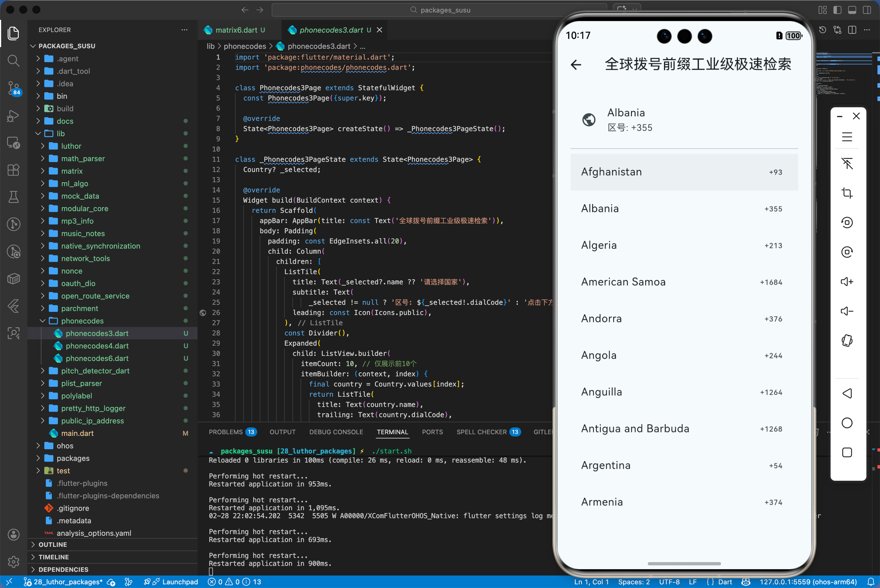Click the emulator crop screenshot icon

847,193
